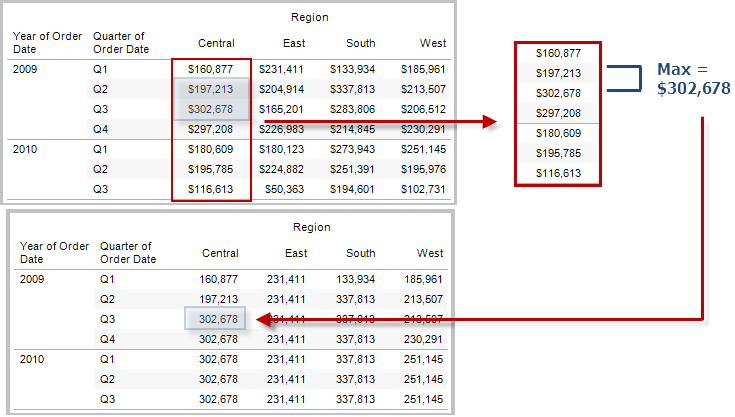Click the highlighted 302,678 cell in bottom table
Screen dimensions: 735x417
coord(219,319)
